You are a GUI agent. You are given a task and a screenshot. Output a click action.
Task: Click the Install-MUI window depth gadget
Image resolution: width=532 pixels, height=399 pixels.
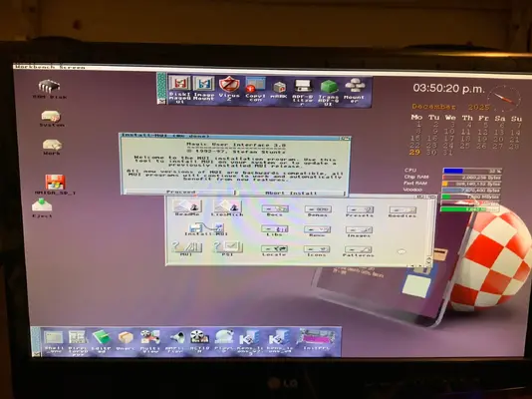point(346,139)
